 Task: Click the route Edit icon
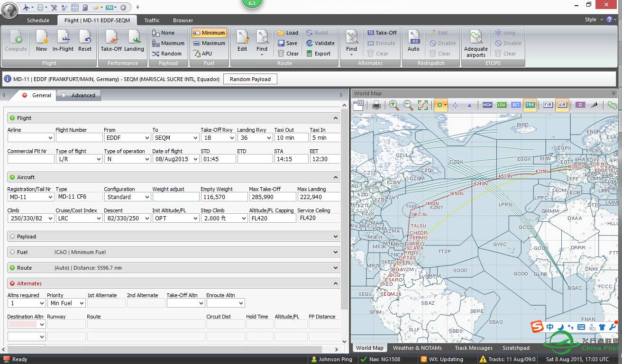[x=242, y=41]
